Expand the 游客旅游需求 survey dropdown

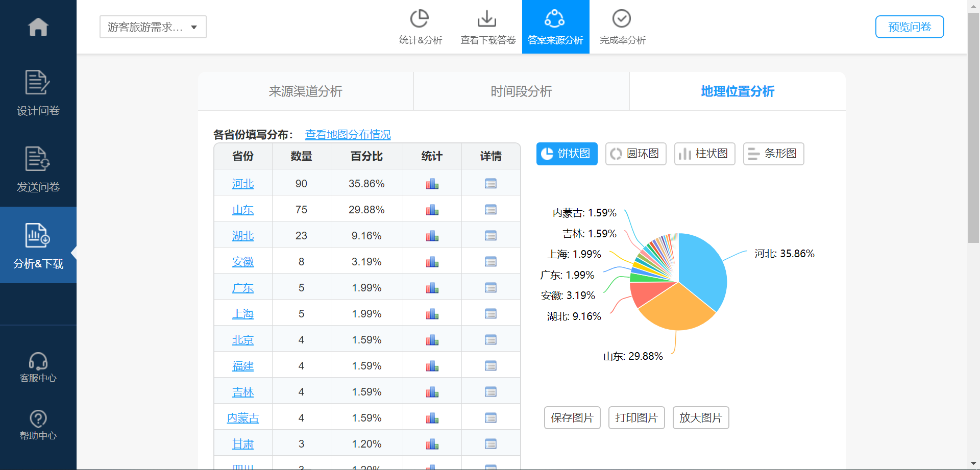153,27
